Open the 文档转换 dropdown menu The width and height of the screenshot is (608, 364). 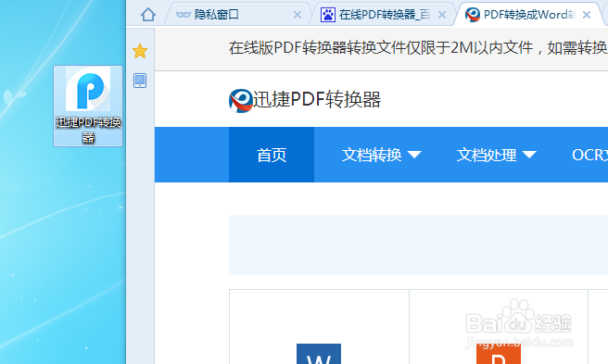coord(381,155)
